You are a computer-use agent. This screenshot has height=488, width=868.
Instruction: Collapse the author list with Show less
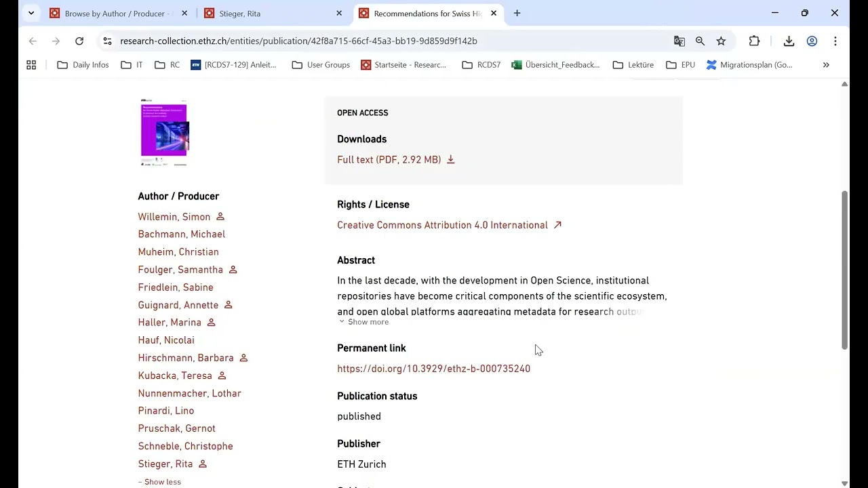(x=159, y=482)
